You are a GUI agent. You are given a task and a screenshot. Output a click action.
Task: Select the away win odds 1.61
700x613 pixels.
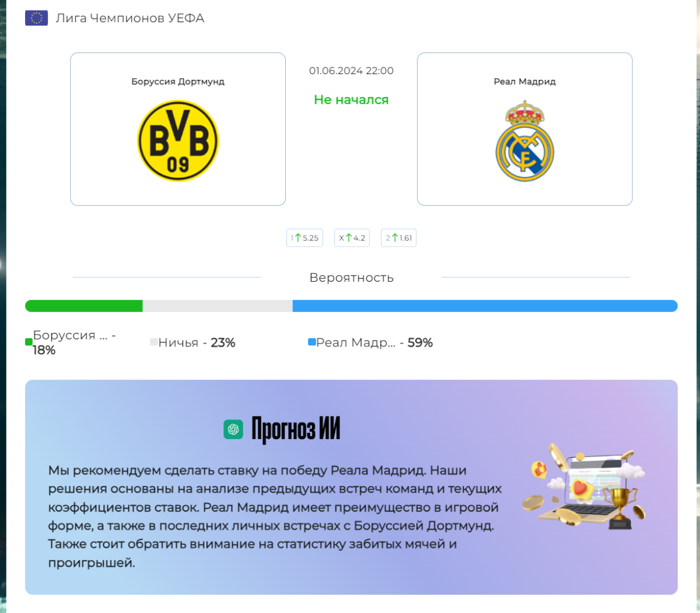click(x=398, y=238)
